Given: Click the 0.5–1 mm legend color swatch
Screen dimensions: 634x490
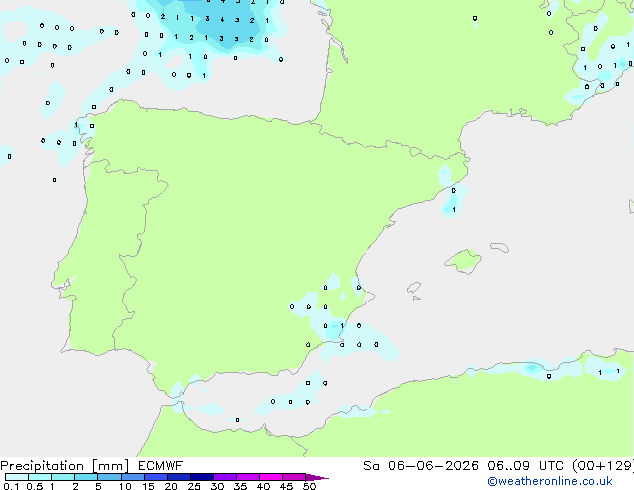Looking at the screenshot, I should tap(40, 477).
